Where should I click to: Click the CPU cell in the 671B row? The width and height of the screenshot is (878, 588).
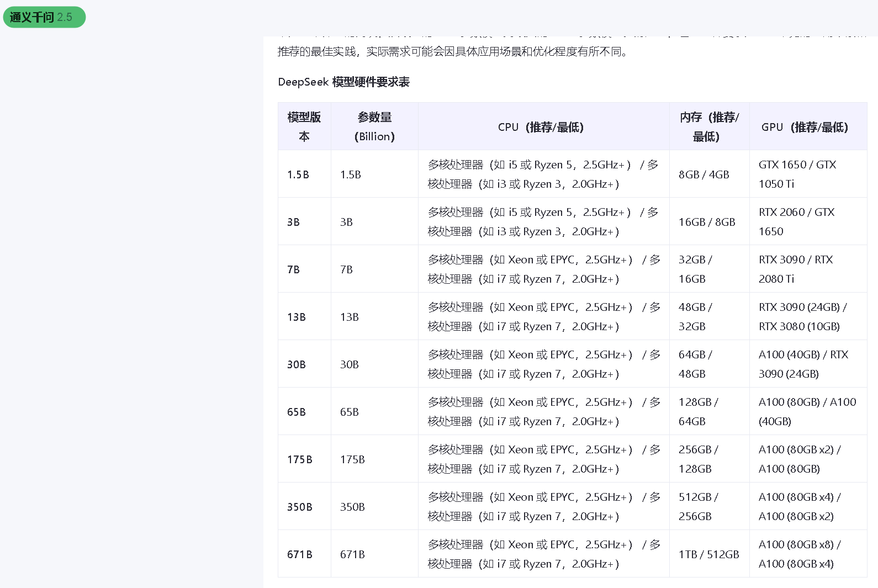point(544,554)
